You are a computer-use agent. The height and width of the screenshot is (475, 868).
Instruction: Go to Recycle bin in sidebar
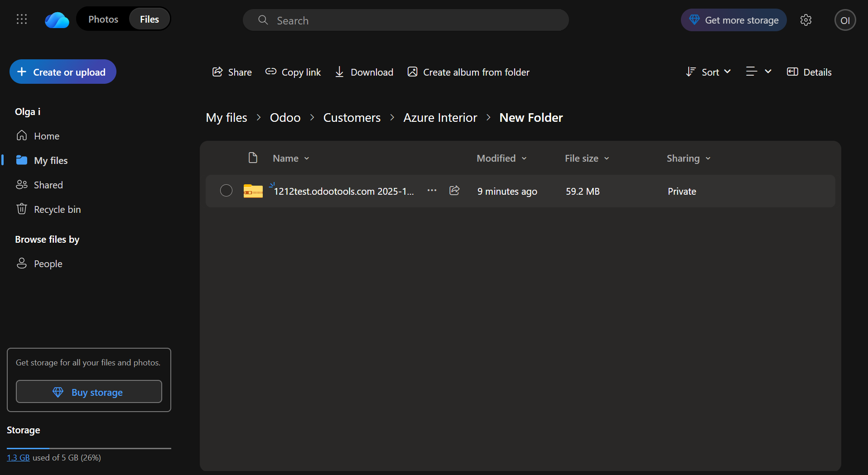click(x=57, y=209)
